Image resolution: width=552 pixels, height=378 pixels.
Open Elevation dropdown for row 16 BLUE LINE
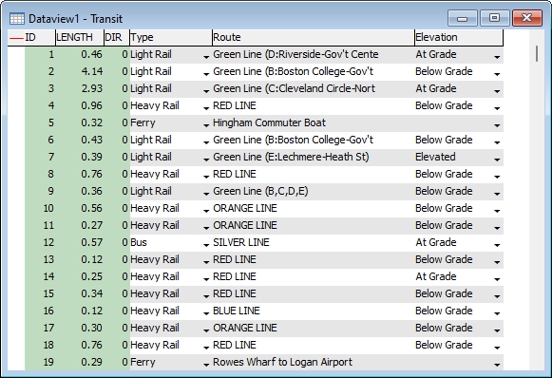(497, 313)
